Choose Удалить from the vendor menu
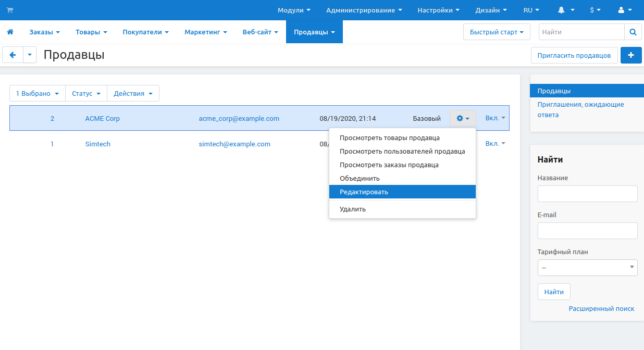 coord(353,209)
